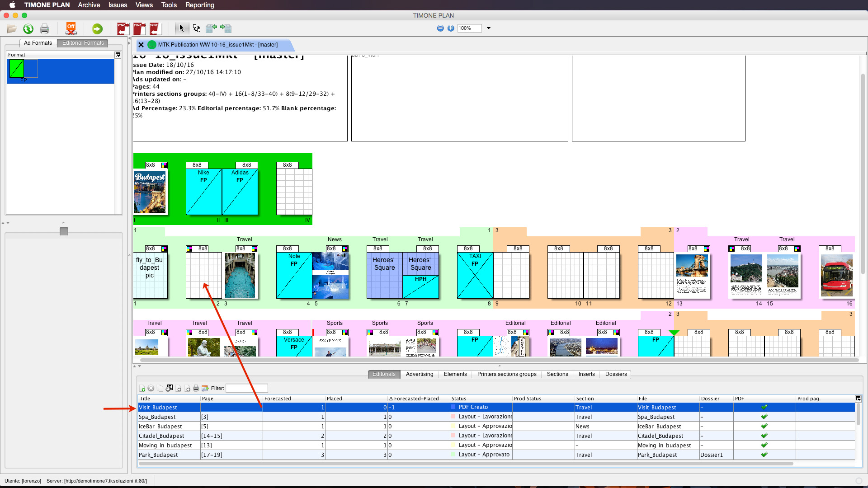Click the delete editorial X icon
The width and height of the screenshot is (868, 488).
point(151,388)
